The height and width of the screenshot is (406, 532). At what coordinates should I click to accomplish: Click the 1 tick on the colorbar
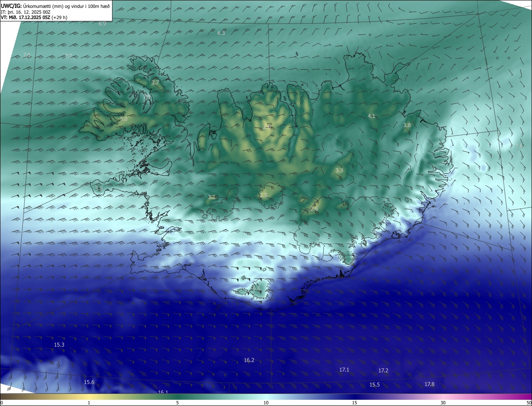coord(89,403)
